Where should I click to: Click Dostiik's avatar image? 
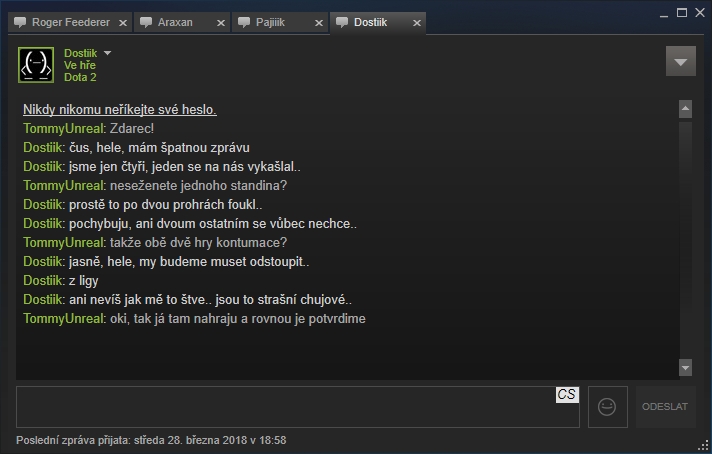[36, 65]
